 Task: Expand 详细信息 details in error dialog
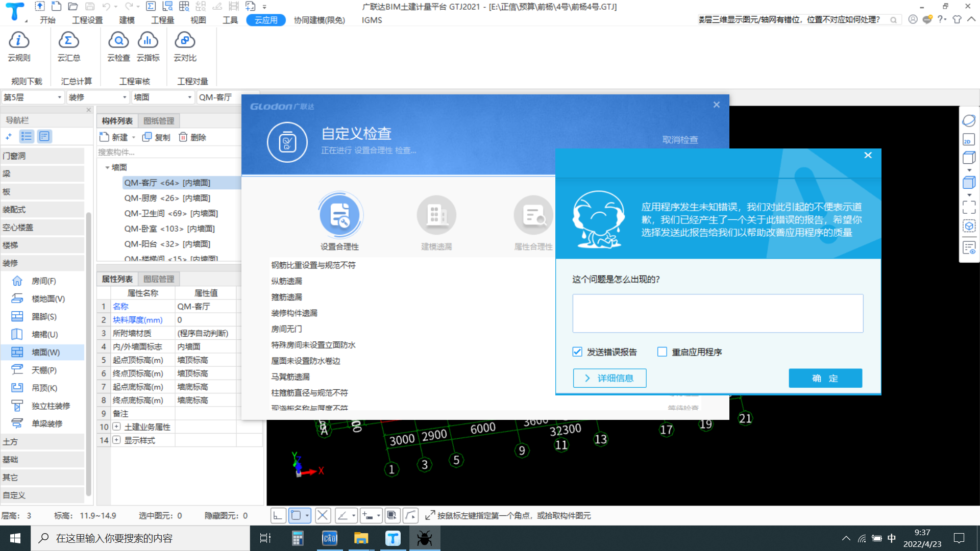pos(609,378)
